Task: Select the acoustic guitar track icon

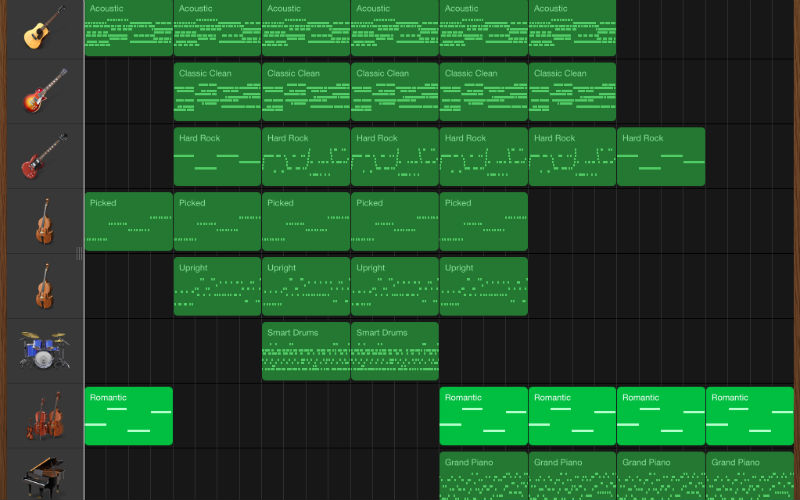Action: point(44,28)
